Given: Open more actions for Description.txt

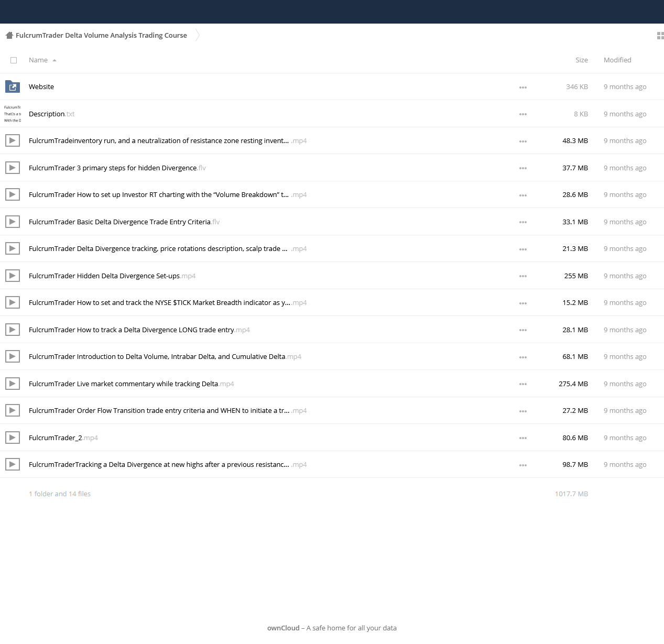Looking at the screenshot, I should (x=523, y=114).
